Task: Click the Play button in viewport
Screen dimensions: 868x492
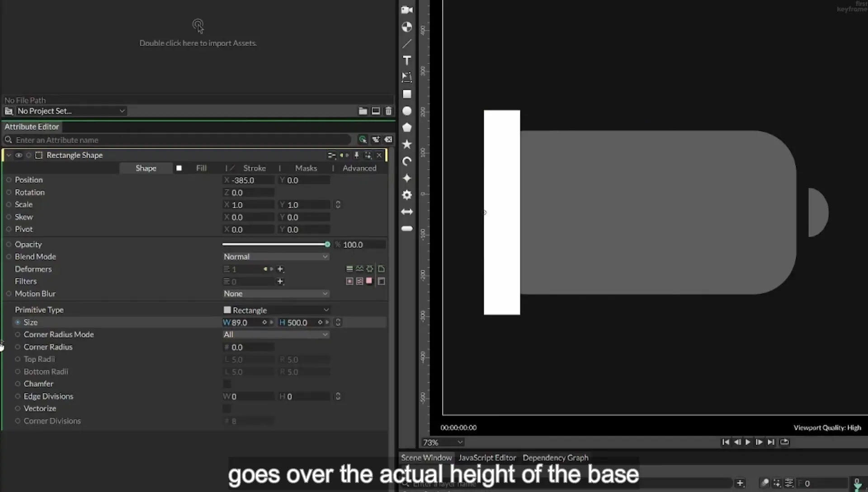Action: [748, 442]
